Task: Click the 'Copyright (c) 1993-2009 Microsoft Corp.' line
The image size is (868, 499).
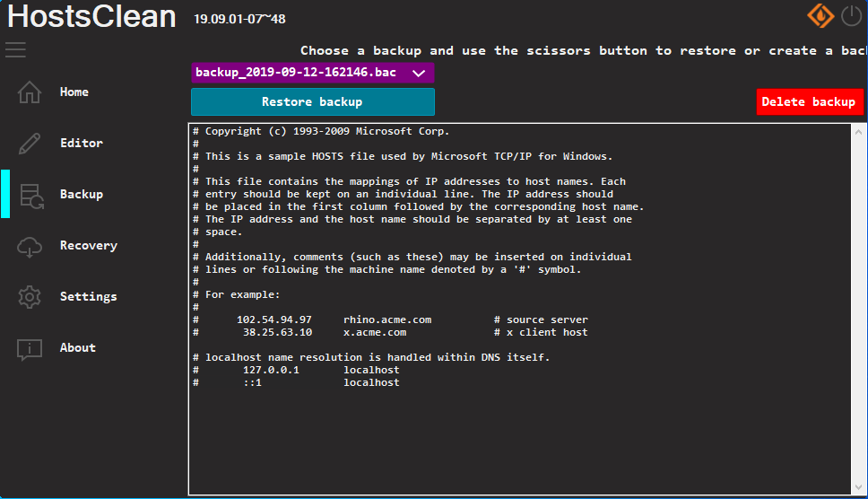Action: [x=321, y=131]
